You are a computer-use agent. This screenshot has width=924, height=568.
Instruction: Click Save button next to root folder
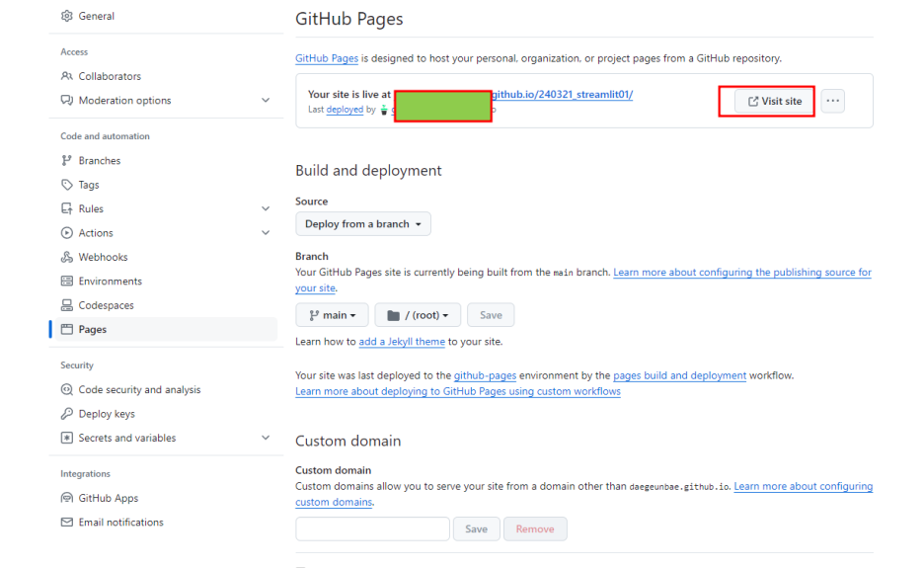(491, 315)
